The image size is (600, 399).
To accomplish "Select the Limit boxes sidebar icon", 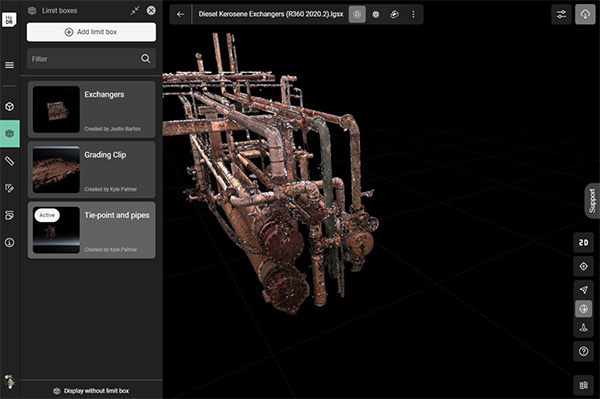I will (10, 134).
